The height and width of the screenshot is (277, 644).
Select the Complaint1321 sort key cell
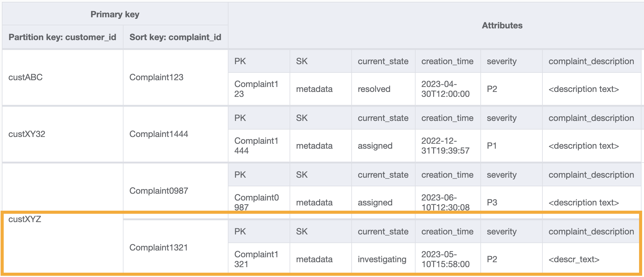pos(159,248)
